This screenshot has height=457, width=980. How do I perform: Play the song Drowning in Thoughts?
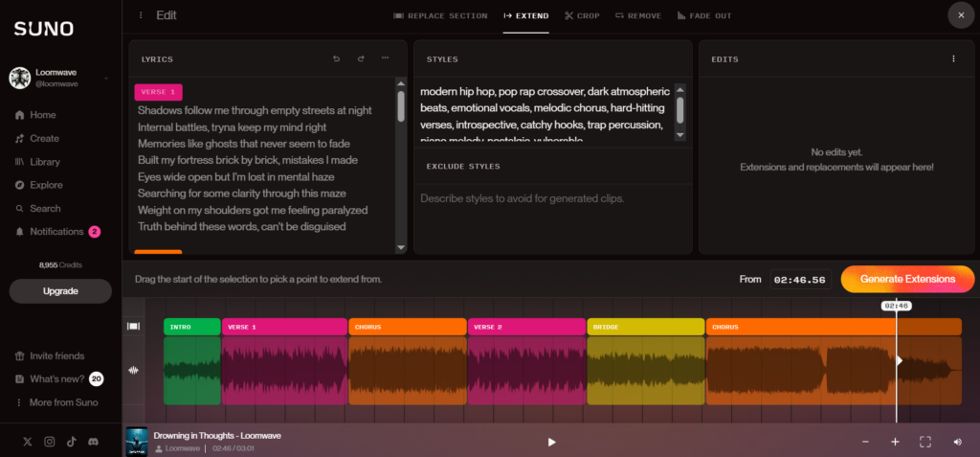(x=551, y=442)
